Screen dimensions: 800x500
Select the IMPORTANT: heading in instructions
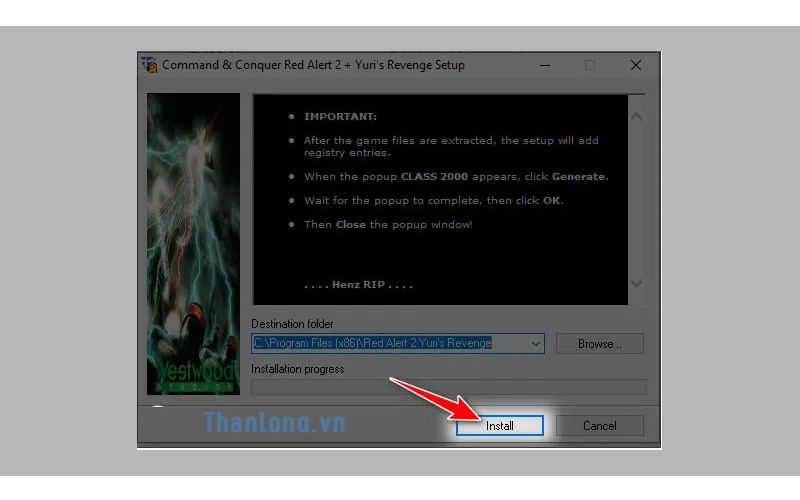[x=340, y=116]
